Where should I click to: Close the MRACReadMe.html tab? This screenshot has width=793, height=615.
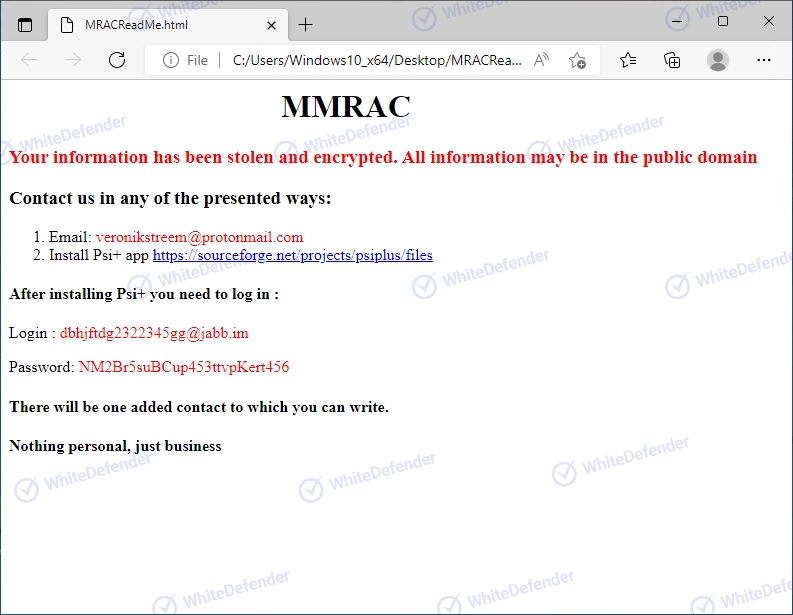(x=272, y=25)
